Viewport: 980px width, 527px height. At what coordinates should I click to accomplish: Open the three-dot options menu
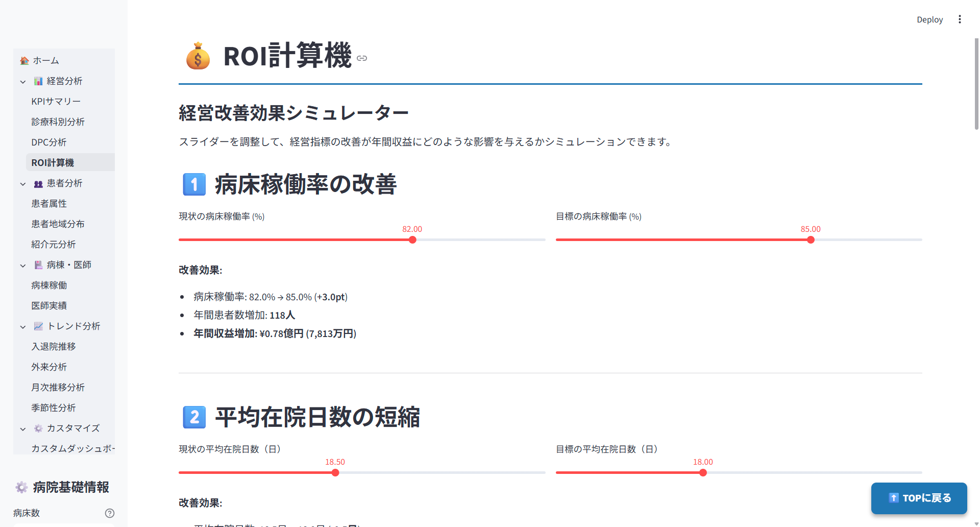(x=960, y=19)
